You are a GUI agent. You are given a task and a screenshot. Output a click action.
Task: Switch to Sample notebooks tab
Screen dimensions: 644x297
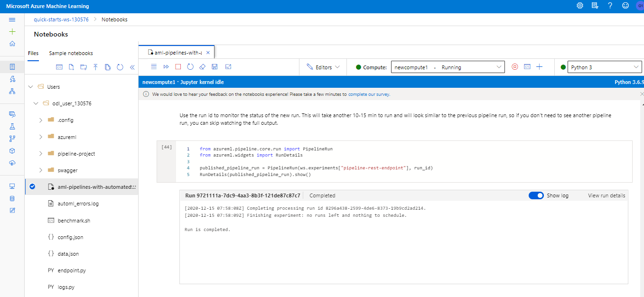pos(71,53)
